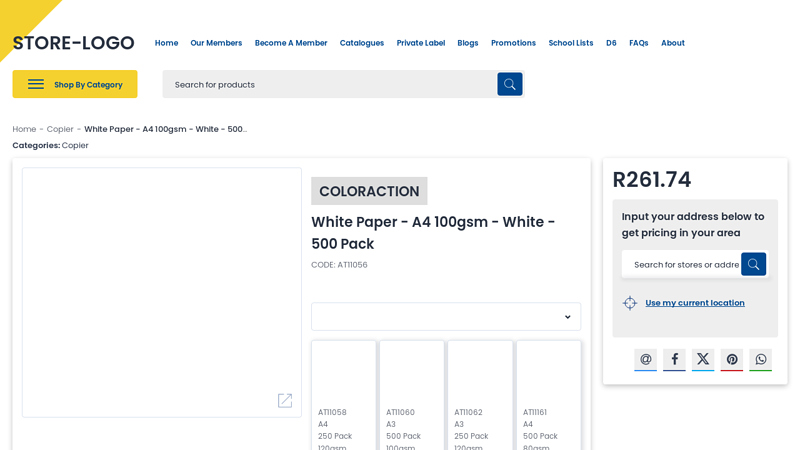Click the Shop By Category button
800x450 pixels.
click(x=75, y=84)
